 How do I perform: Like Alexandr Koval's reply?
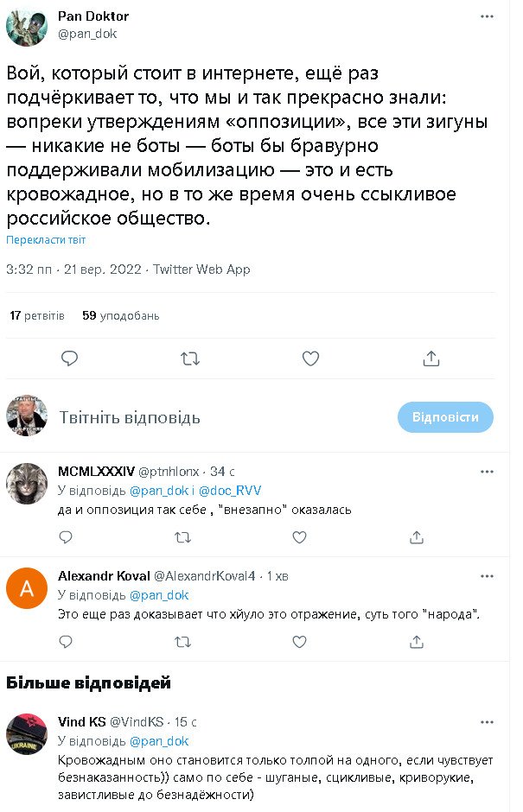[299, 642]
